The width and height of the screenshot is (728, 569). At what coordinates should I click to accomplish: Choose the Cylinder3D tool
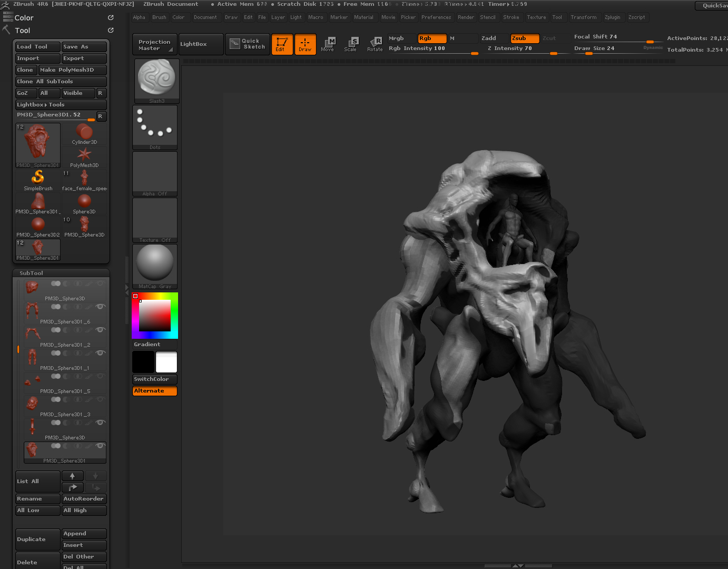tap(84, 134)
